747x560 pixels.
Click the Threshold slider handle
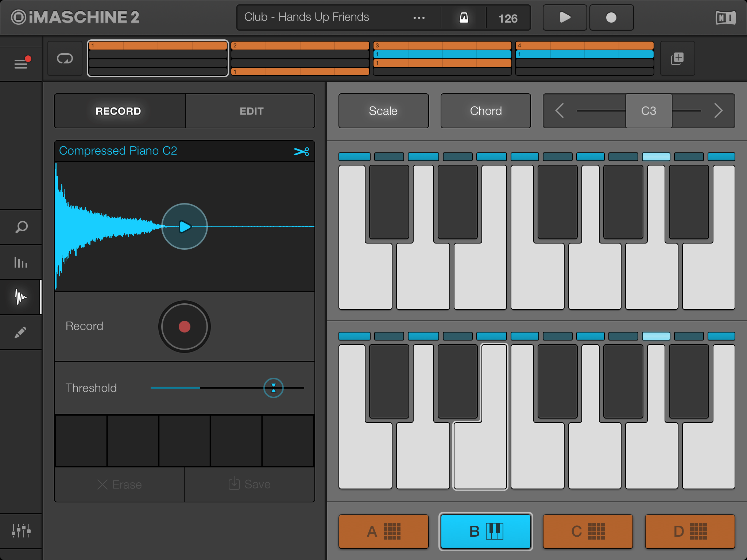click(x=274, y=388)
